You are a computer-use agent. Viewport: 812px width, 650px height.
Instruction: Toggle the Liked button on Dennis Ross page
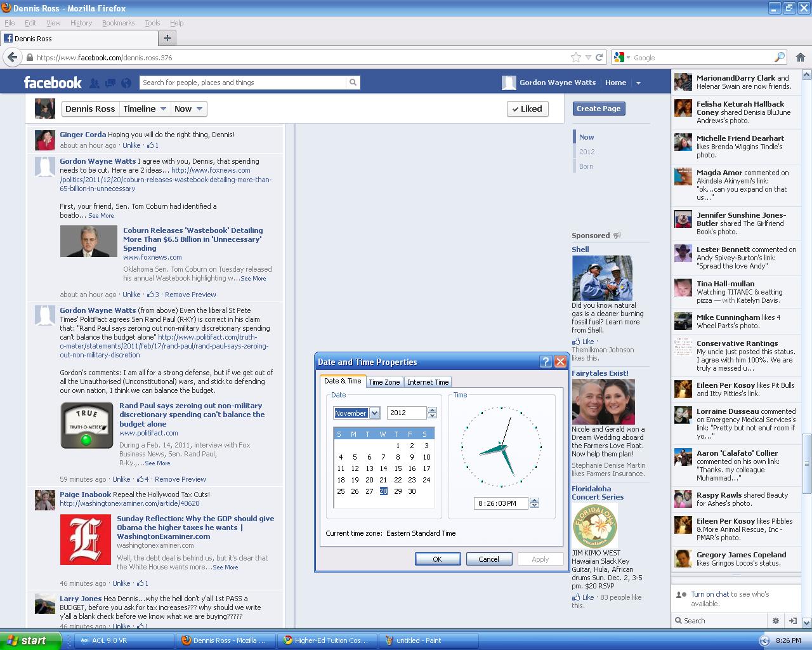[x=527, y=109]
